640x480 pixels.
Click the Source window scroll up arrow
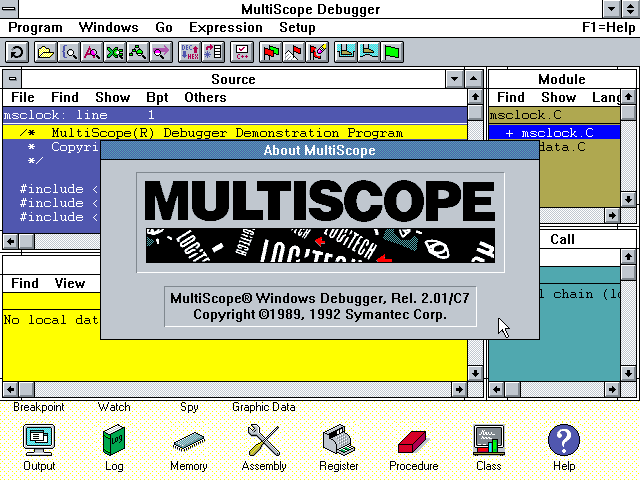pos(475,97)
